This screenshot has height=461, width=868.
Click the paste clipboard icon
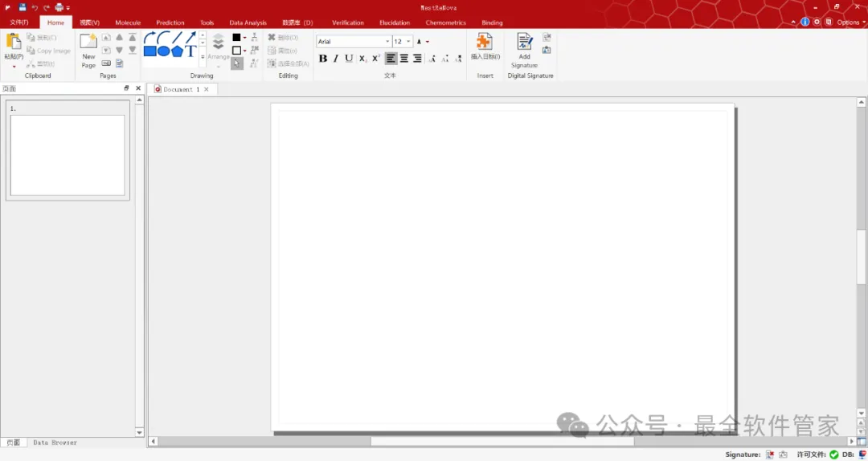pos(14,42)
